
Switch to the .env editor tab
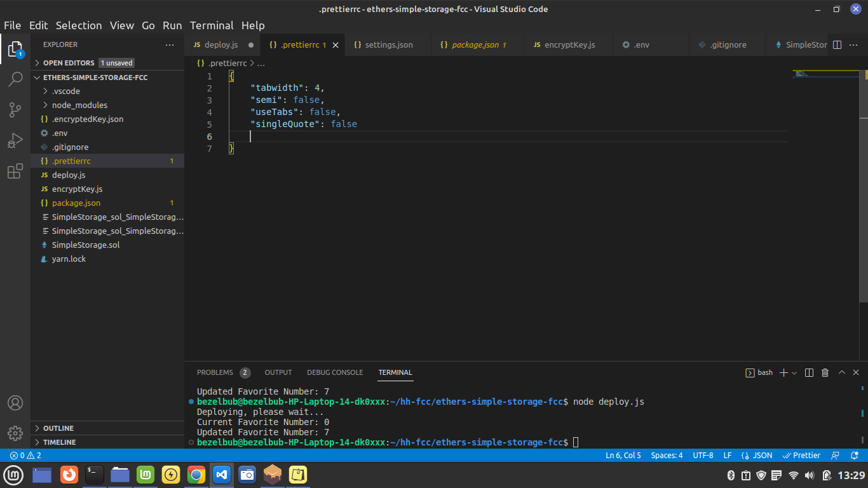[651, 45]
